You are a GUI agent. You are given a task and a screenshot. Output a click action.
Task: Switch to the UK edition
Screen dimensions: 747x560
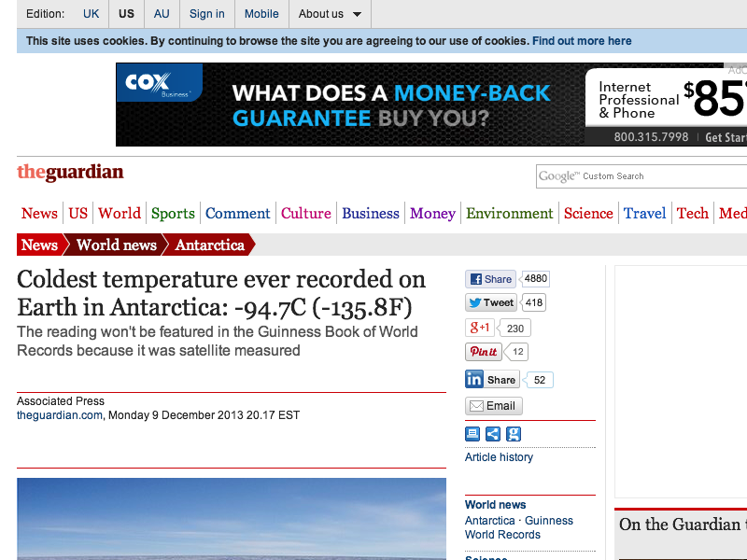91,14
